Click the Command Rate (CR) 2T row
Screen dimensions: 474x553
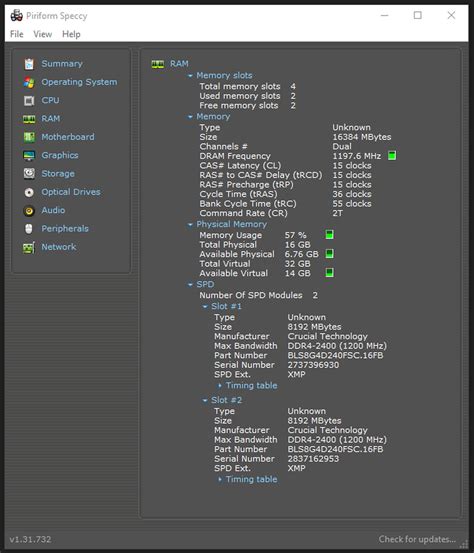(271, 213)
